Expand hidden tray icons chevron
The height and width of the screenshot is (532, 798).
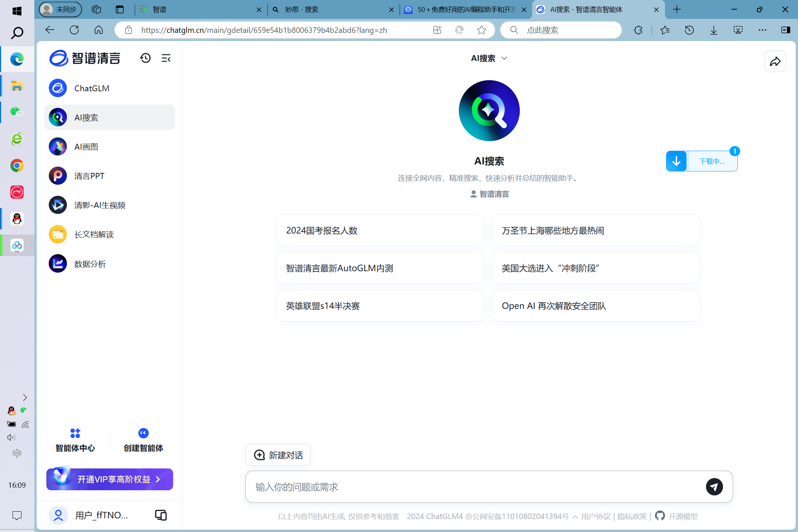25,397
